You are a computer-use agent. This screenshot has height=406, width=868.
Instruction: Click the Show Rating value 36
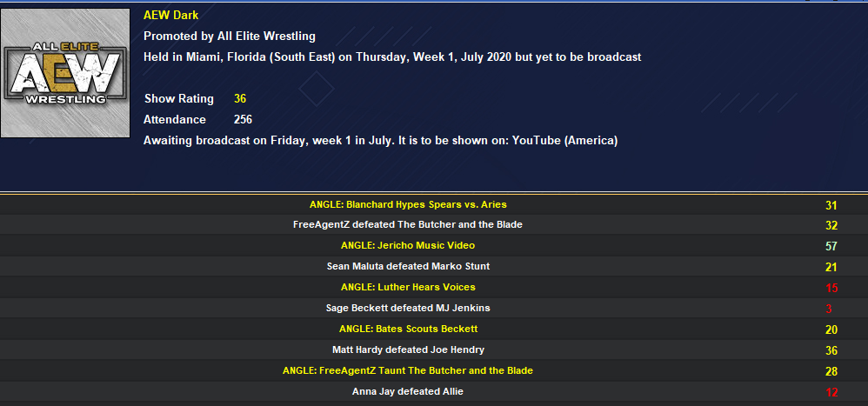tap(240, 99)
